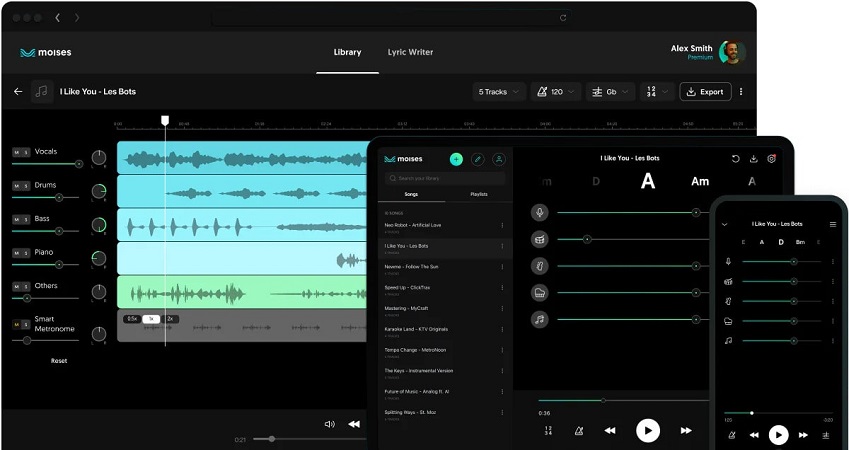This screenshot has height=450, width=849.
Task: Click the back arrow beside the song title
Action: pyautogui.click(x=18, y=92)
